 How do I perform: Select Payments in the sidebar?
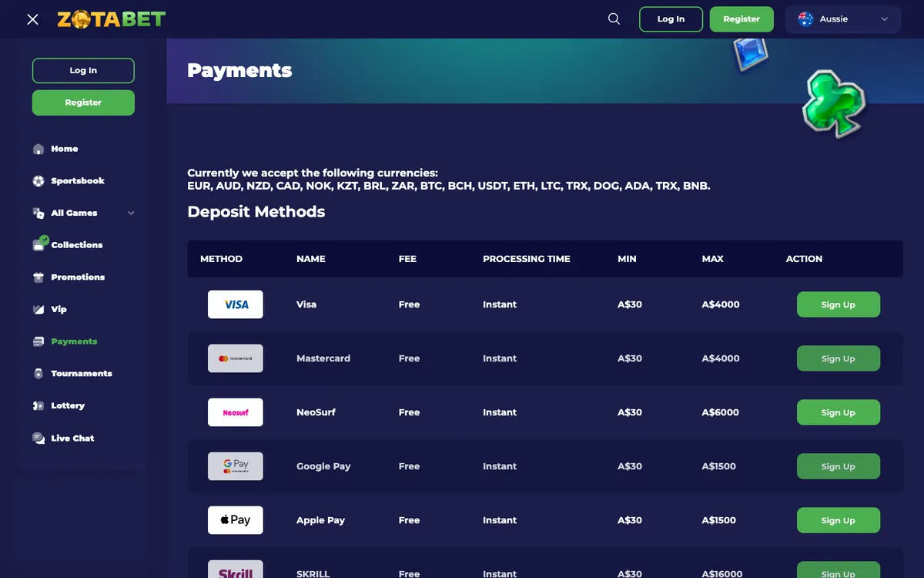coord(74,341)
